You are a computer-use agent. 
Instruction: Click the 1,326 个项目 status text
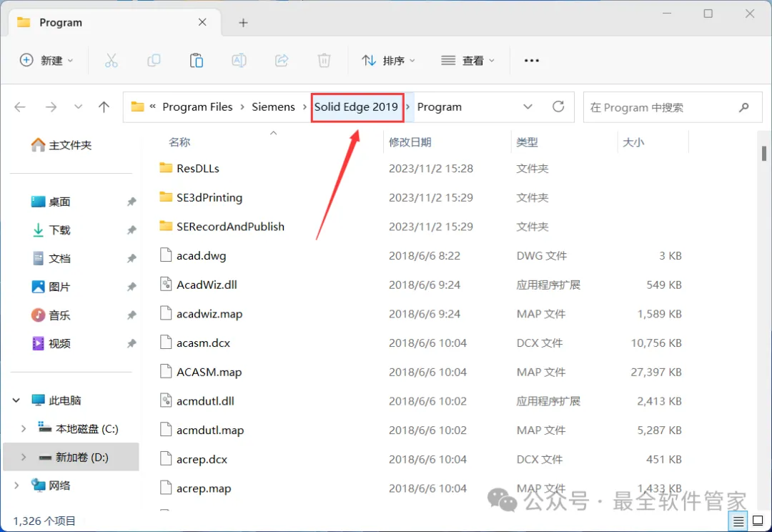pos(44,521)
